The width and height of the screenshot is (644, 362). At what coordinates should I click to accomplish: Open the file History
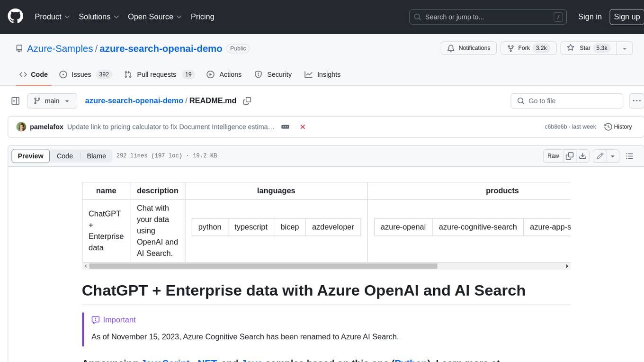click(618, 127)
